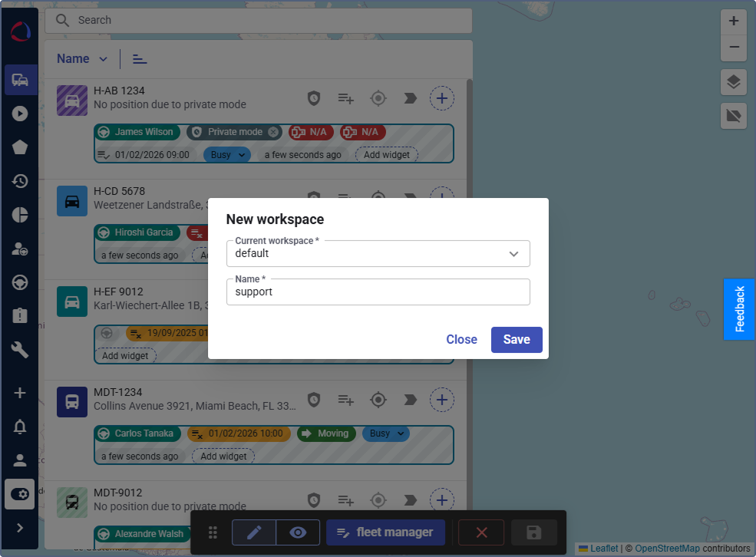
Task: Toggle the pencil edit mode in bottom toolbar
Action: (254, 532)
